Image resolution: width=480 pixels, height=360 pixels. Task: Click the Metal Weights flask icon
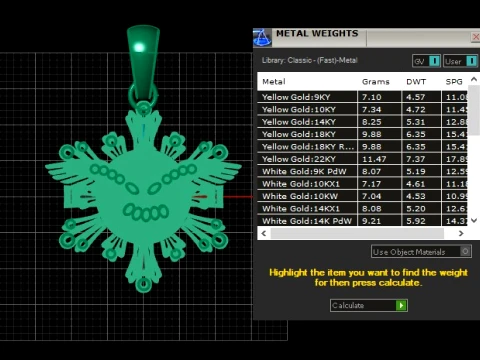click(x=262, y=37)
